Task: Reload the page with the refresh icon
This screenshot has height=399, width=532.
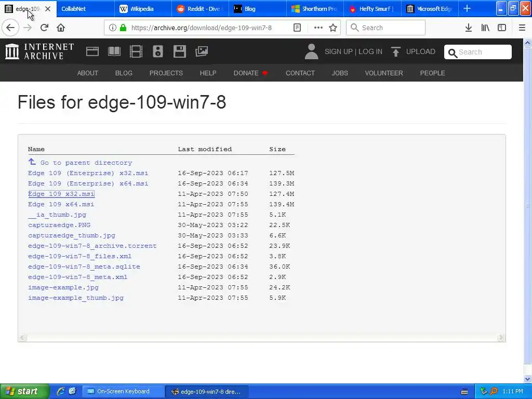Action: (44, 28)
